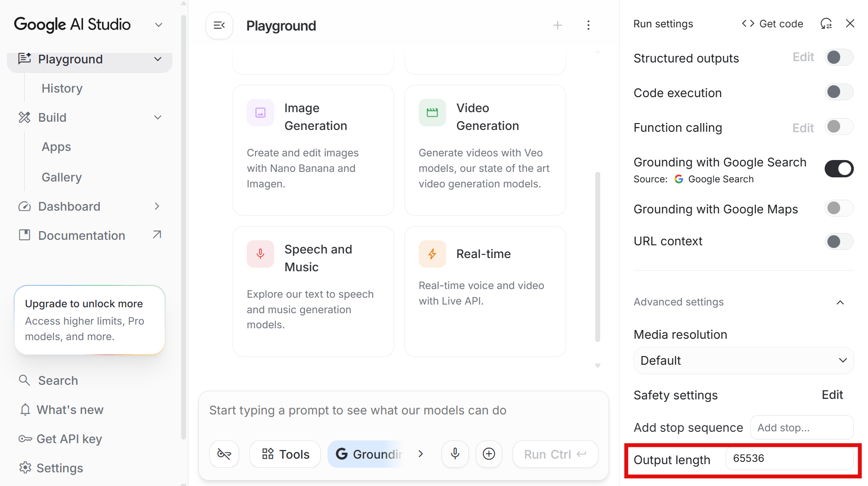Image resolution: width=868 pixels, height=486 pixels.
Task: Click the Add stop sequence input field
Action: 802,428
